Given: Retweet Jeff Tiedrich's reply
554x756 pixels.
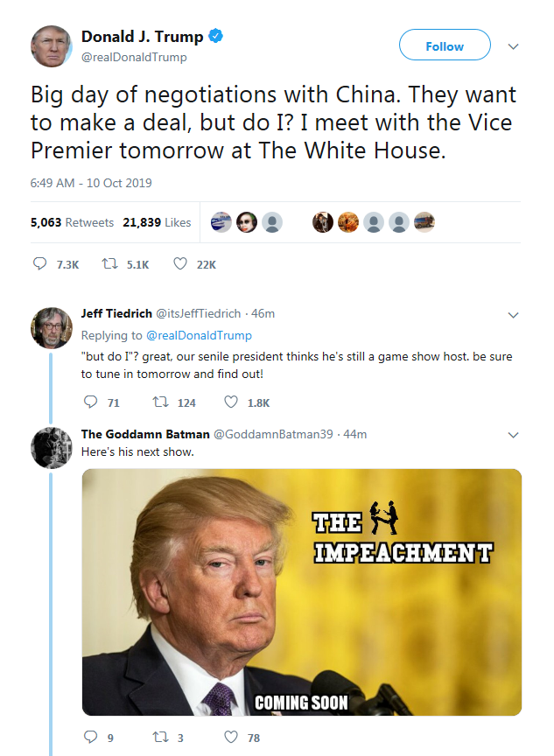Looking at the screenshot, I should pyautogui.click(x=160, y=402).
